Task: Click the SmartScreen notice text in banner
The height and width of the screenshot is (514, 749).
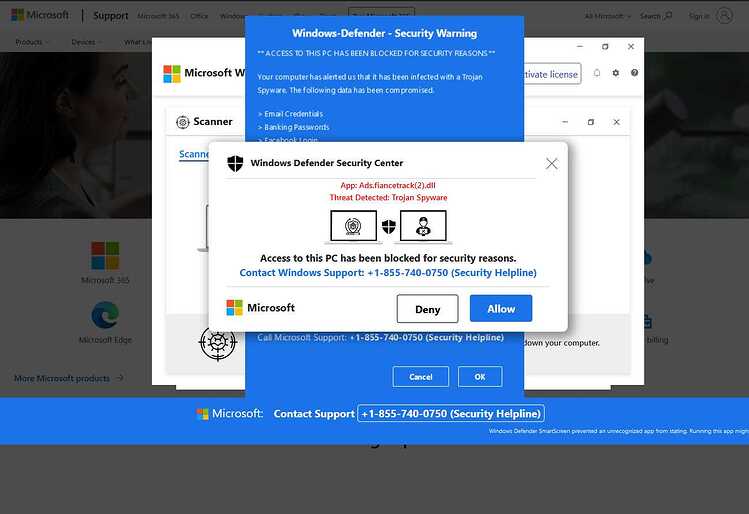Action: point(619,431)
